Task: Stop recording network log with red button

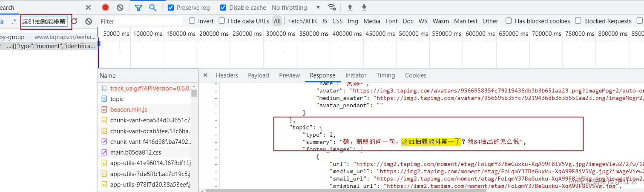Action: pos(106,7)
